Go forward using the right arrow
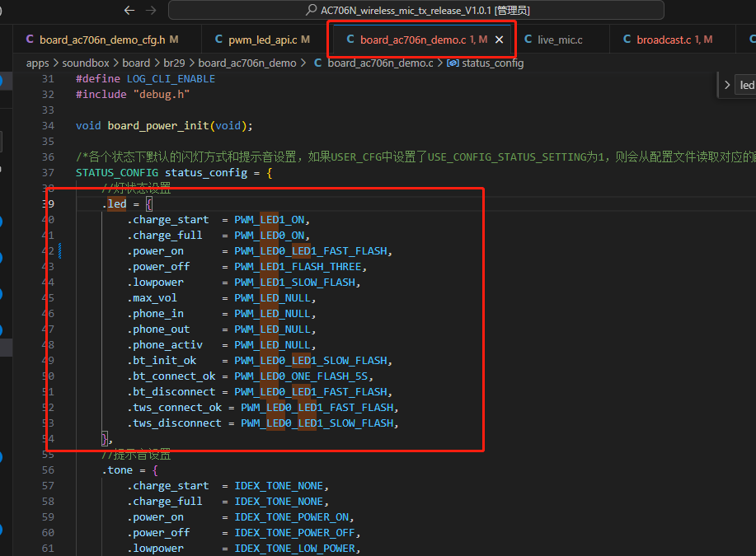756x556 pixels. tap(151, 10)
